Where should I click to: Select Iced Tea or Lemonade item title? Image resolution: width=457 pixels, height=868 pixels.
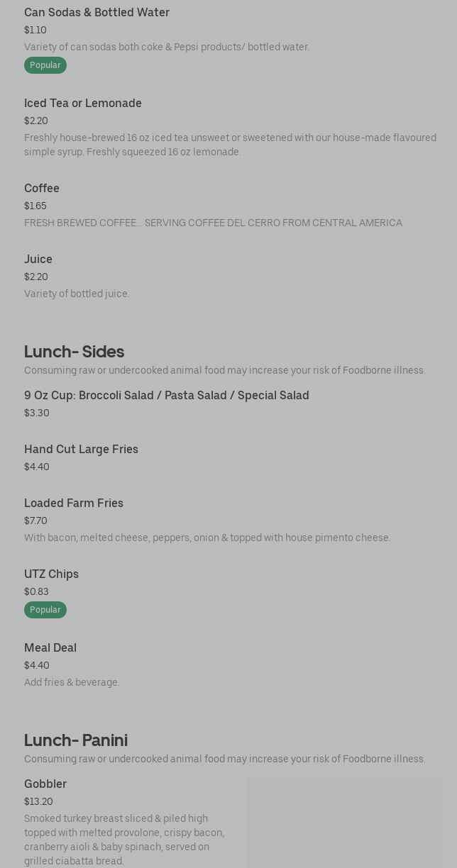(x=83, y=104)
